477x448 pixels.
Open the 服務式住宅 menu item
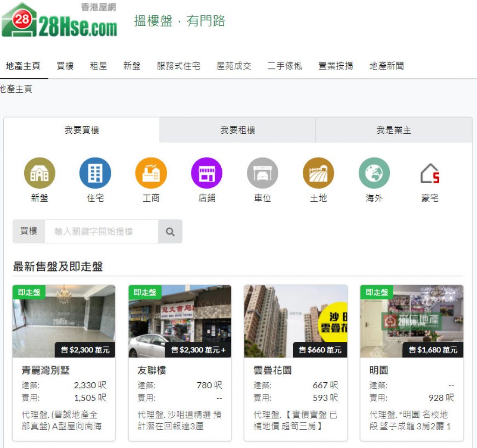[x=178, y=66]
